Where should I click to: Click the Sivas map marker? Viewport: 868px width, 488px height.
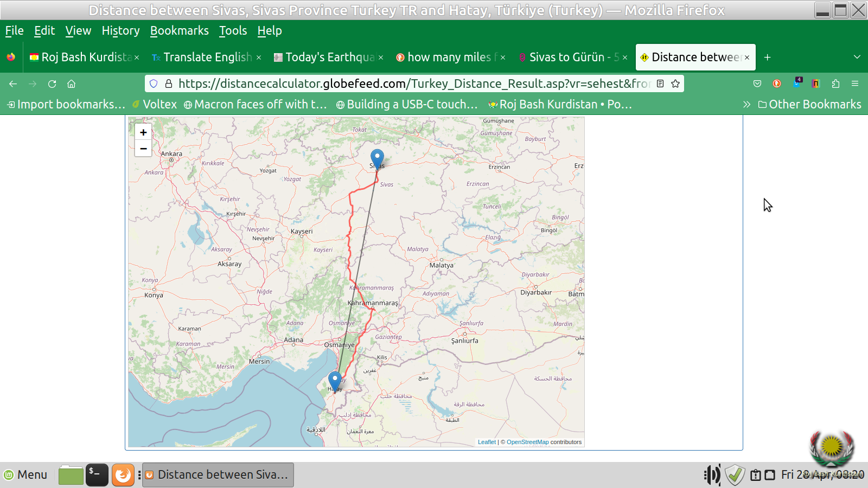377,158
